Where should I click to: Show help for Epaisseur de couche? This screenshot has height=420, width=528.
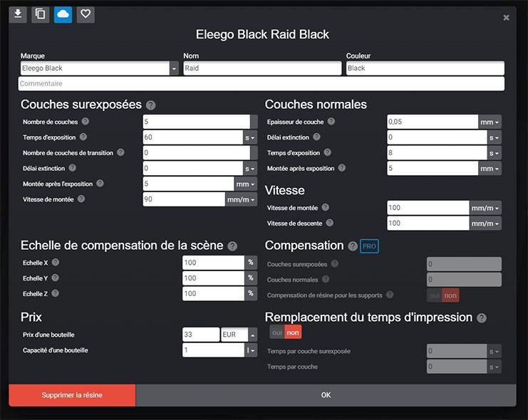click(x=331, y=122)
